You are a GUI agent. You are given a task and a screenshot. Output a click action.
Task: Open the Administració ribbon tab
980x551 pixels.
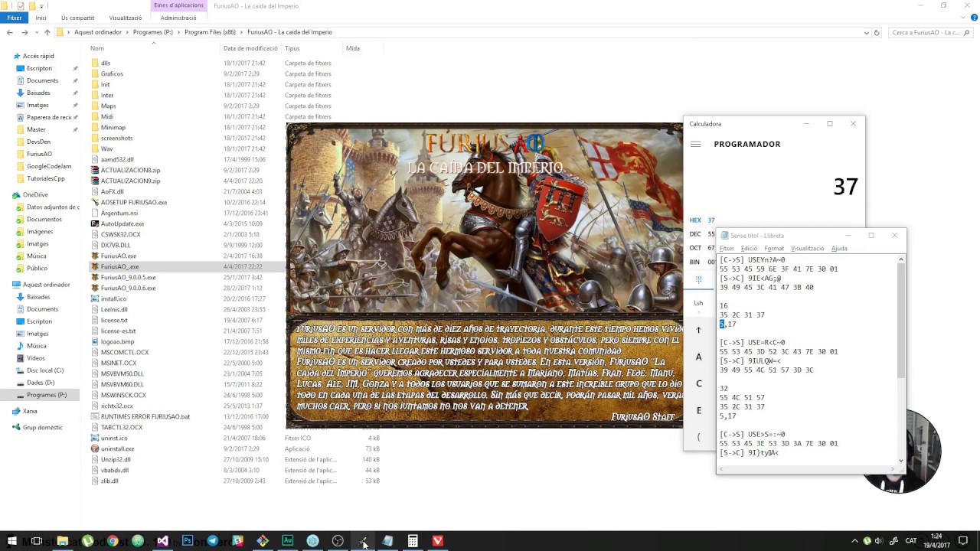click(178, 18)
